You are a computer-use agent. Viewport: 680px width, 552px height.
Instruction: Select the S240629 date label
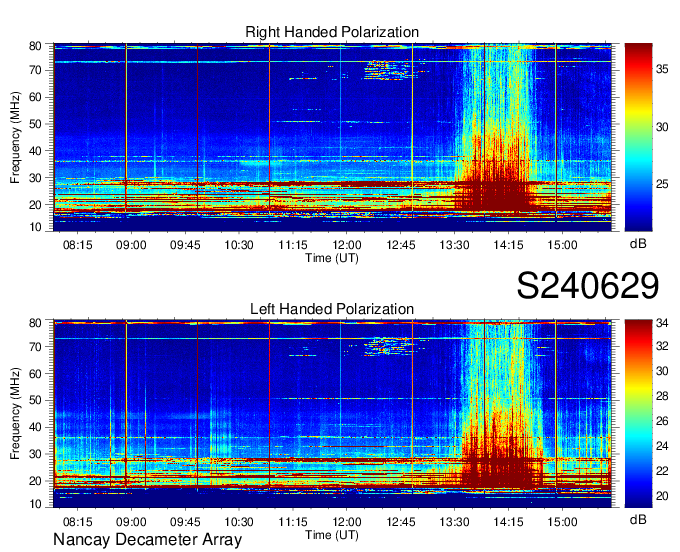(588, 286)
